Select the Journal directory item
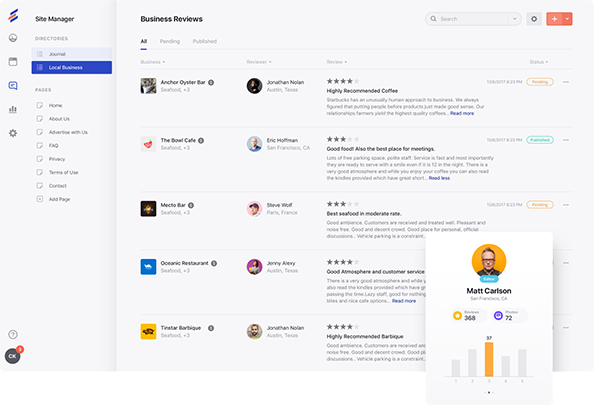 point(72,54)
